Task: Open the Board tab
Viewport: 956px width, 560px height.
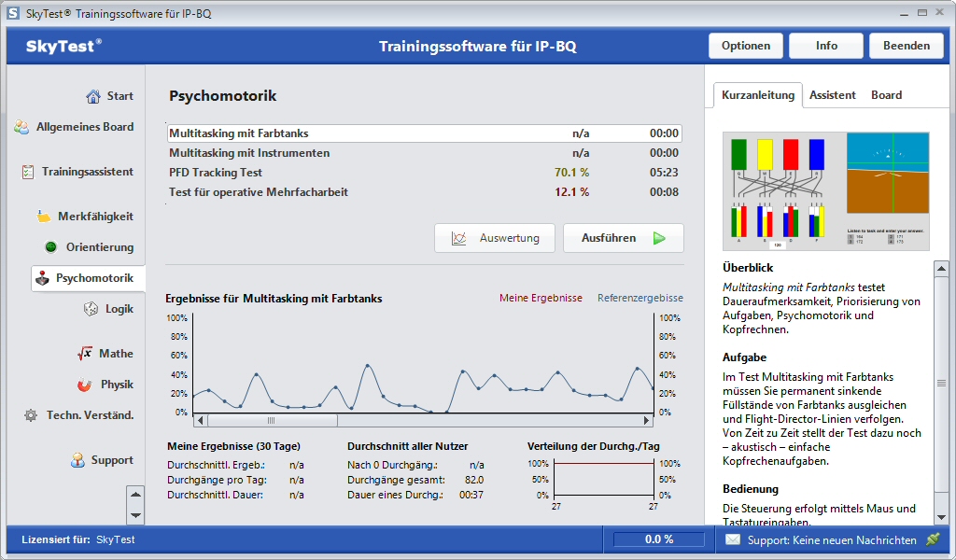Action: click(x=886, y=95)
